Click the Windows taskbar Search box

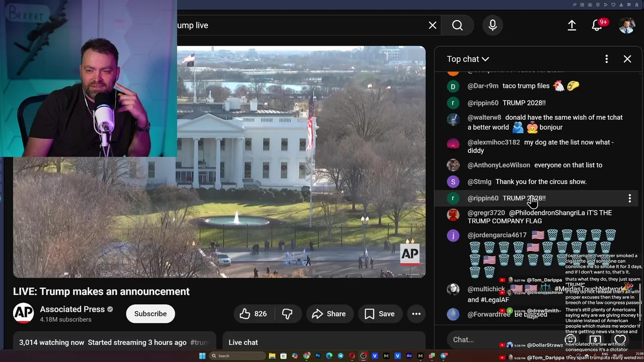pos(237,356)
